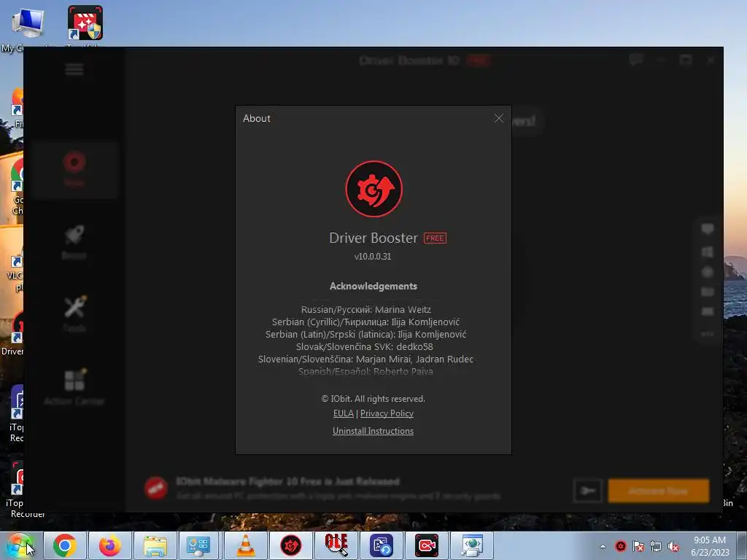
Task: Launch Firefox from the taskbar
Action: (109, 545)
